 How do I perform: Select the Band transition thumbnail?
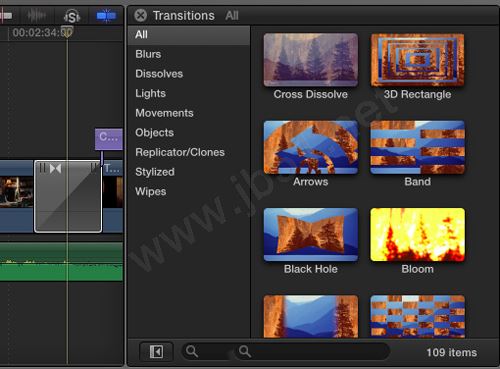(417, 147)
